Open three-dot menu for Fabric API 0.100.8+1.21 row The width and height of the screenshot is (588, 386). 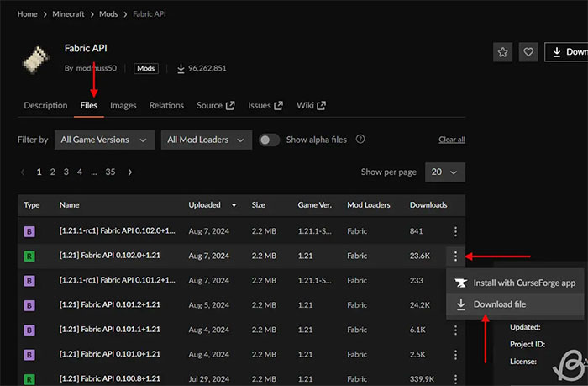(x=455, y=378)
